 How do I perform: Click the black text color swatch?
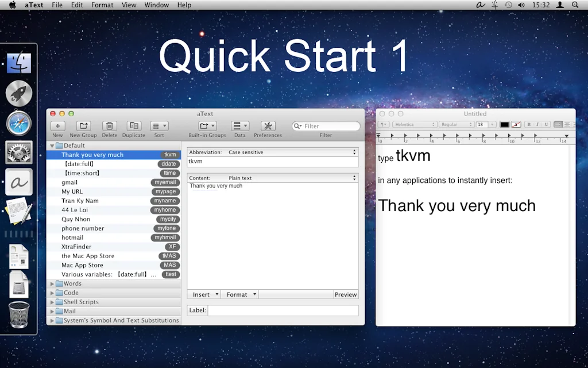click(505, 124)
